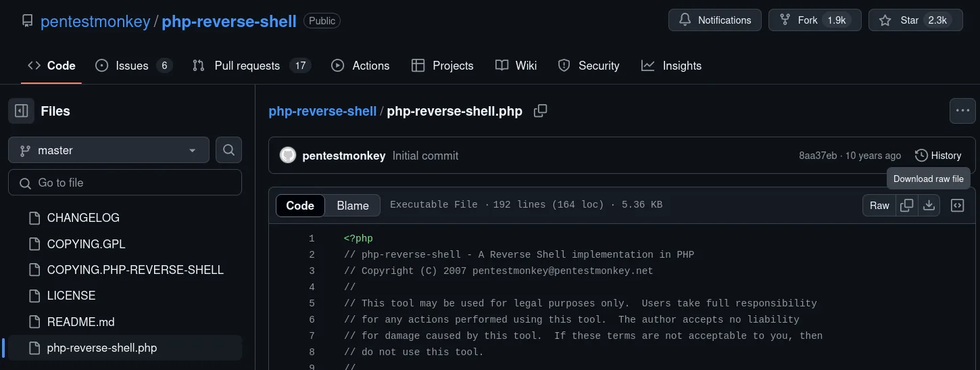
Task: Click the fork count 1.9k
Action: [x=837, y=20]
